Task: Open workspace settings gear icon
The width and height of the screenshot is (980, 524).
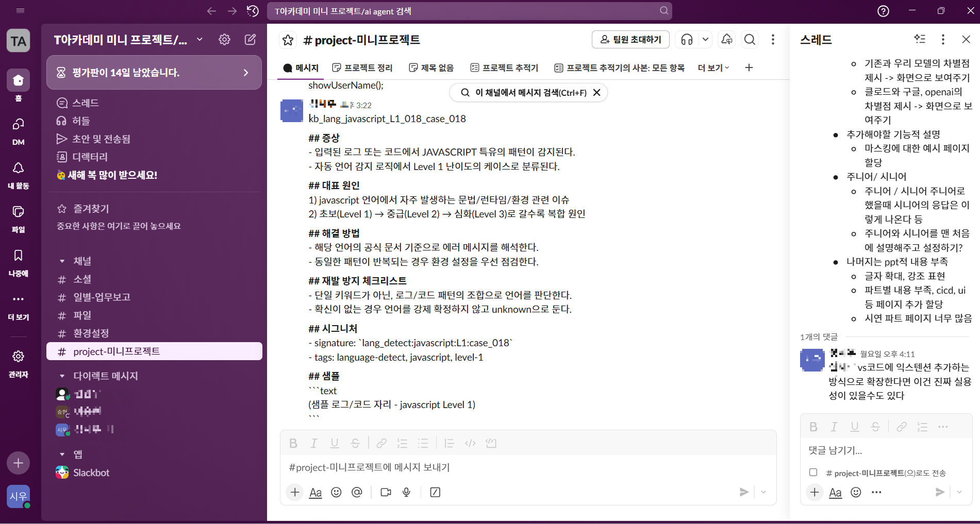Action: pos(224,40)
